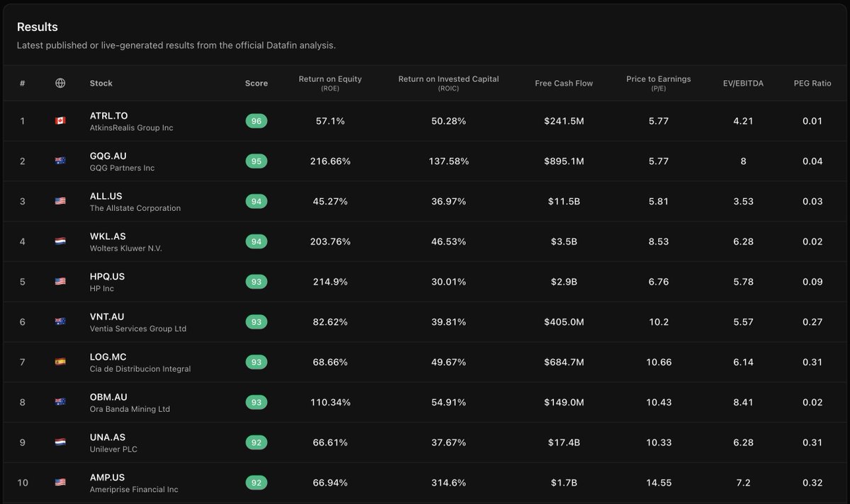Open the GQG.AU stock ticker
The width and height of the screenshot is (850, 504).
(108, 156)
